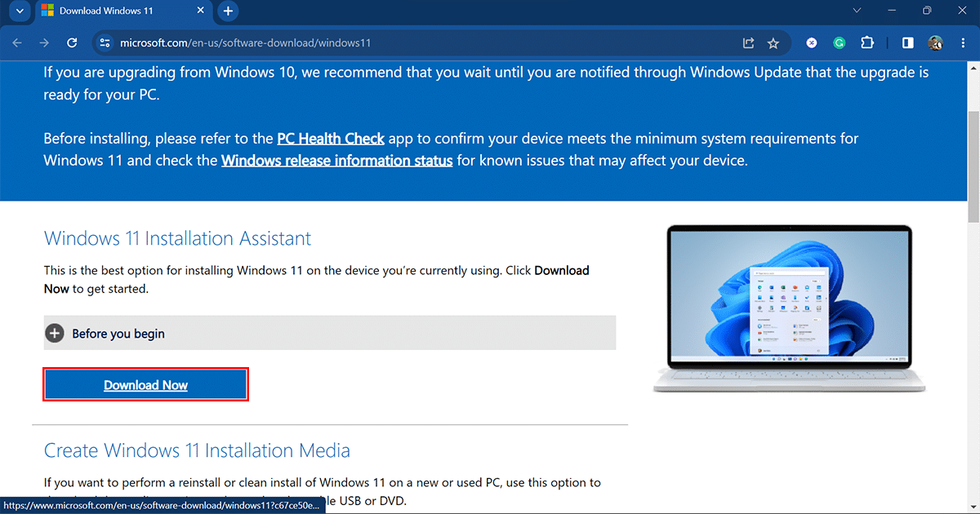Open the Chrome profile avatar
This screenshot has width=980, height=514.
pyautogui.click(x=935, y=43)
